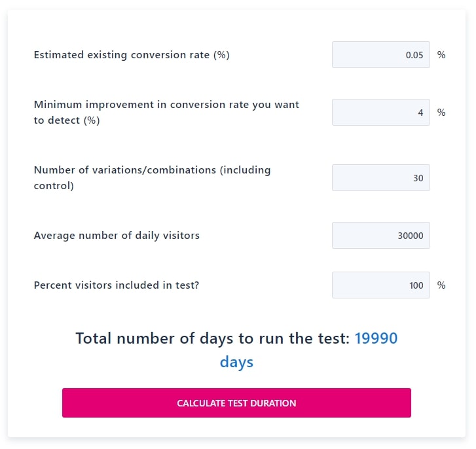476x449 pixels.
Task: Click the 'Average number of daily visitors' label
Action: tap(117, 236)
